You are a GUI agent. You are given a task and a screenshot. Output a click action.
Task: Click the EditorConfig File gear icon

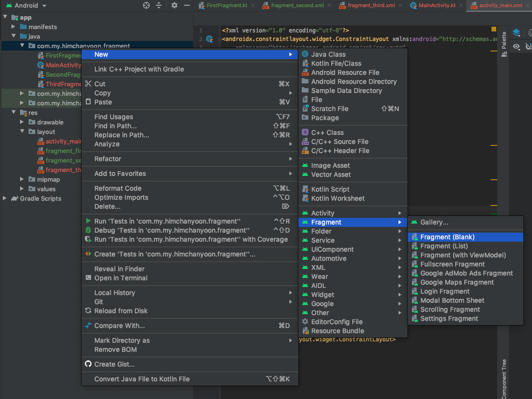coord(305,322)
